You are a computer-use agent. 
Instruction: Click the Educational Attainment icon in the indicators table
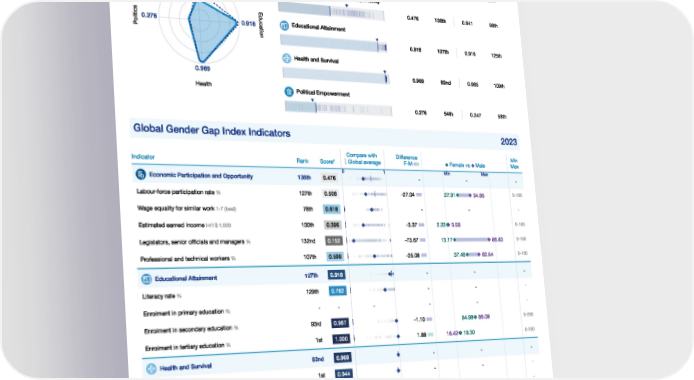pyautogui.click(x=146, y=279)
